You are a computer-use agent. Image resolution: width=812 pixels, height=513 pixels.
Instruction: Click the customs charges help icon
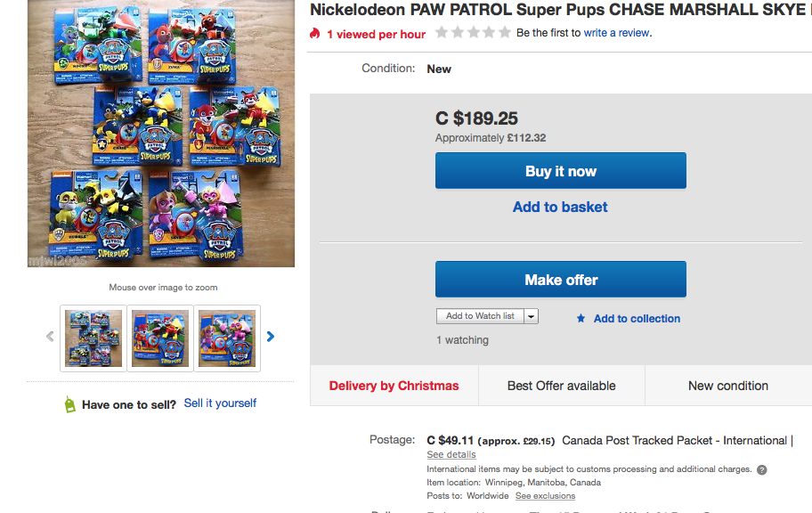(762, 469)
